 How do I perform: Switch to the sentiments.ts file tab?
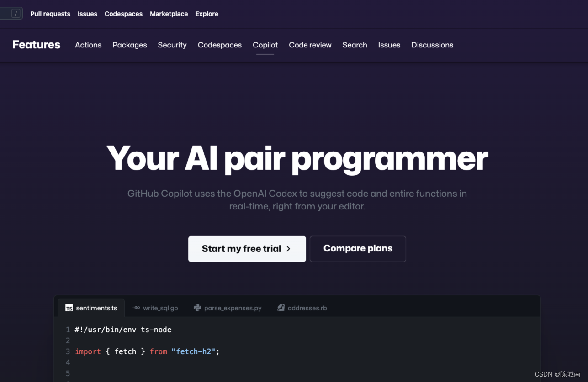91,308
